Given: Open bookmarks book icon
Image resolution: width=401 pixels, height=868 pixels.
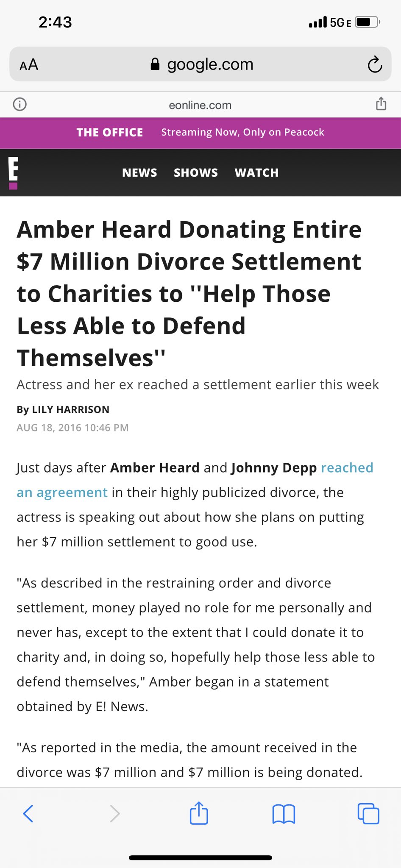Looking at the screenshot, I should pyautogui.click(x=284, y=814).
